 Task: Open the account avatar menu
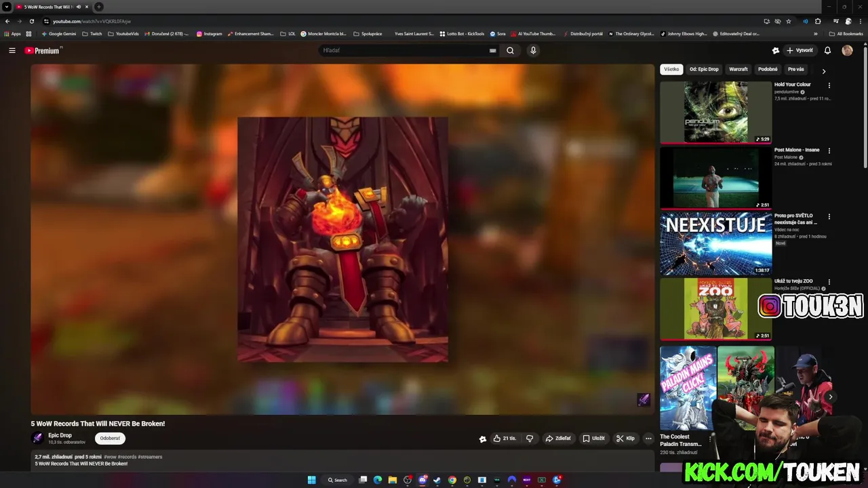(847, 50)
